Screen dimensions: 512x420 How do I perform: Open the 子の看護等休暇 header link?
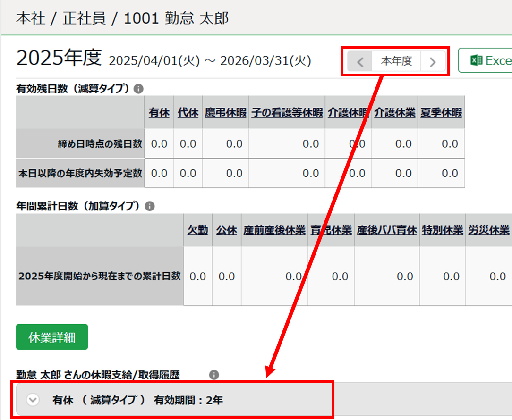(x=287, y=113)
